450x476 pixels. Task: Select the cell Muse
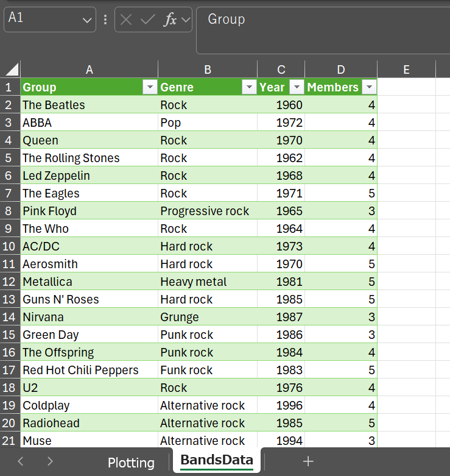pyautogui.click(x=89, y=440)
